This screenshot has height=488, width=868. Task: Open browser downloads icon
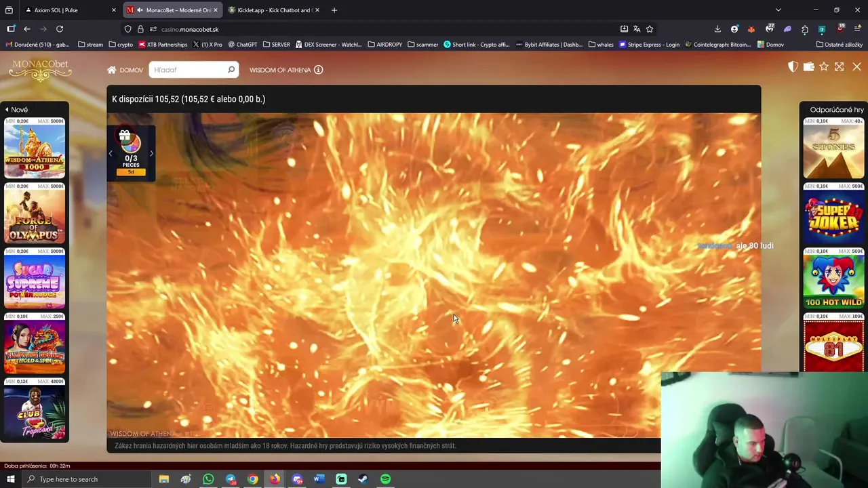(717, 29)
